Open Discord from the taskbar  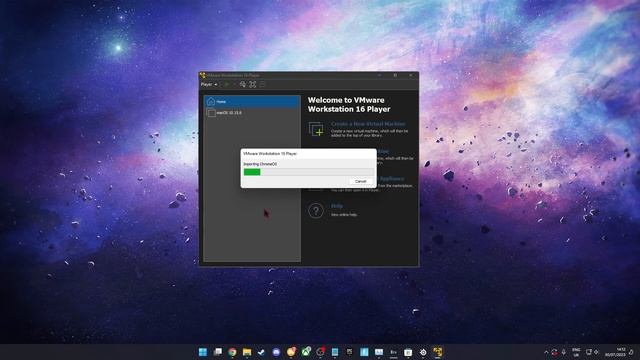pos(276,352)
